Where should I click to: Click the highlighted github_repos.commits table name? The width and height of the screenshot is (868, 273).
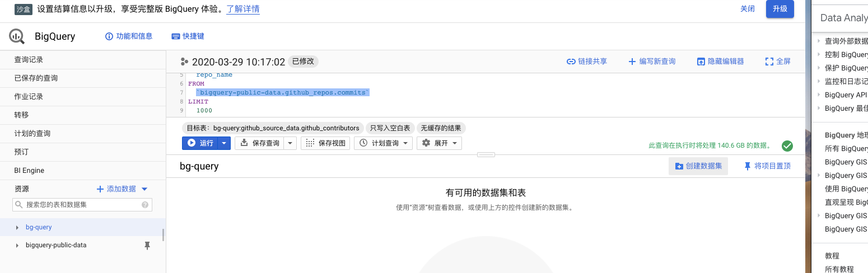[283, 92]
